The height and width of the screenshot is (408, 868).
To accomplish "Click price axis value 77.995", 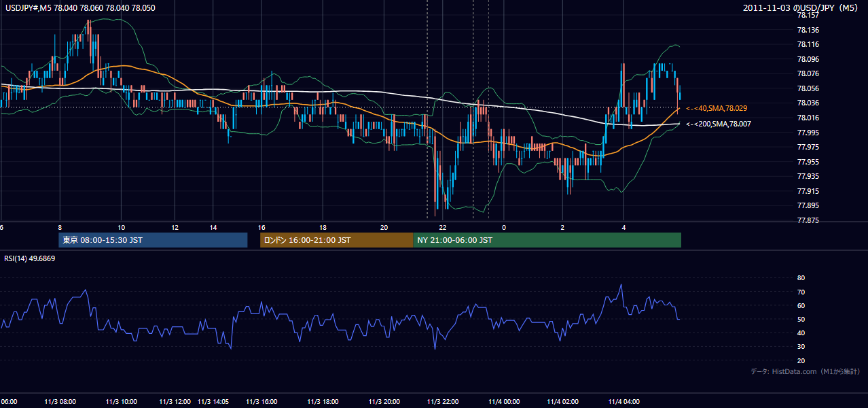I will [808, 133].
